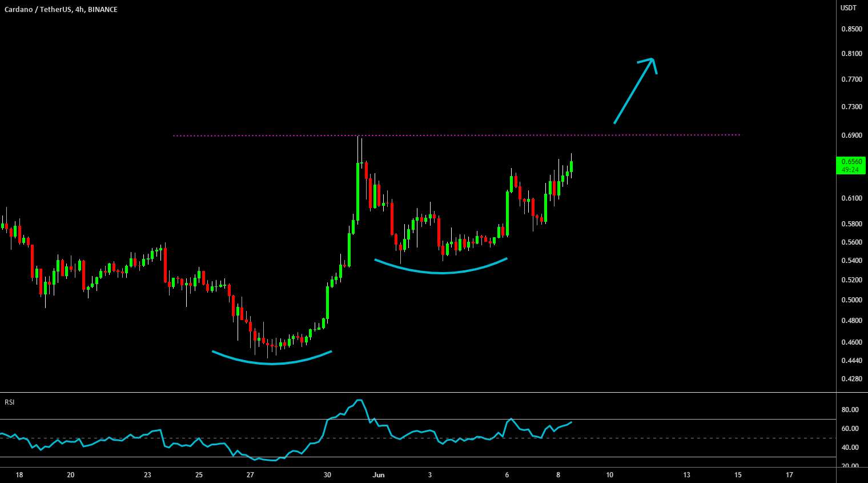Click date label 3 on time axis
868x483 pixels.
pyautogui.click(x=430, y=475)
